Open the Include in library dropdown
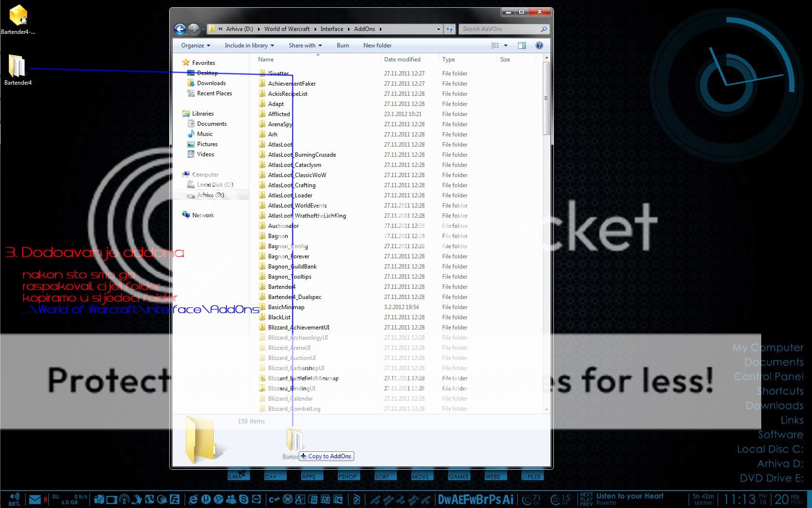Viewport: 812px width, 508px height. pos(249,45)
